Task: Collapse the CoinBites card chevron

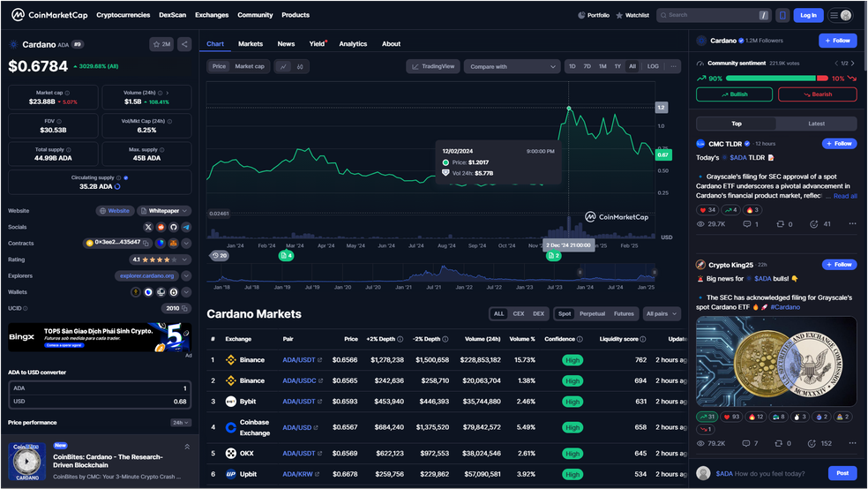Action: 187,447
